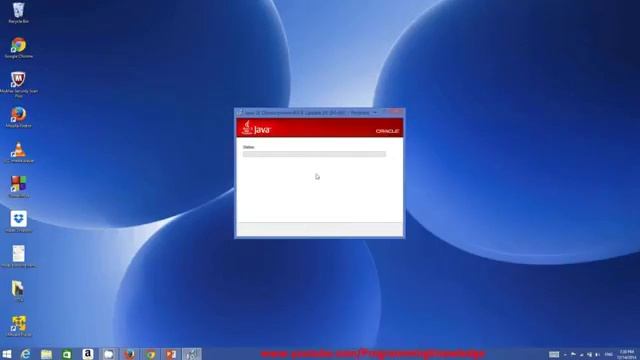Click the ORACLE logo in the installer

[387, 131]
